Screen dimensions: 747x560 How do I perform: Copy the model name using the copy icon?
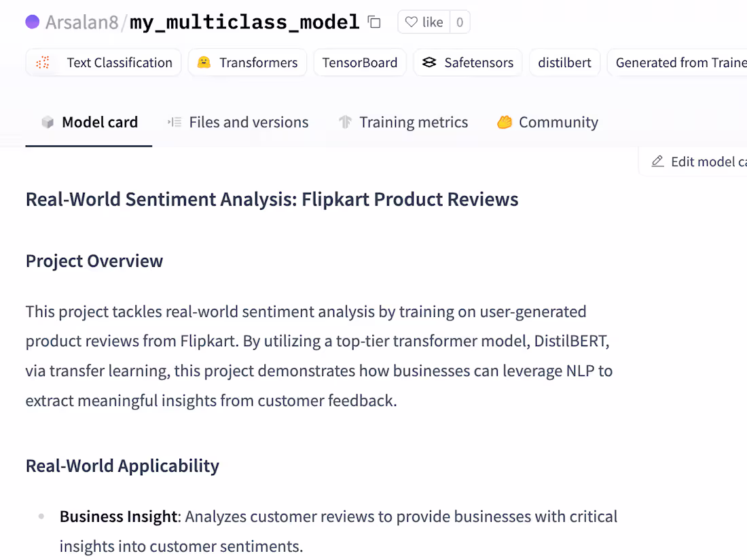click(x=373, y=22)
